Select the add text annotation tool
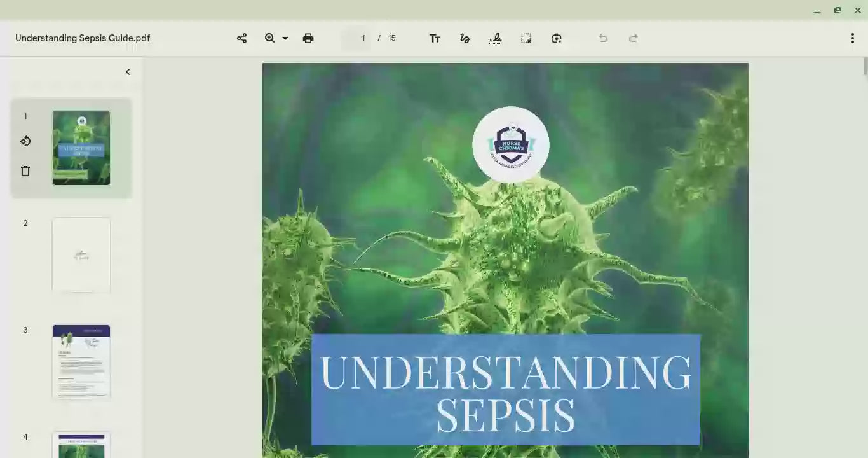 (x=435, y=38)
